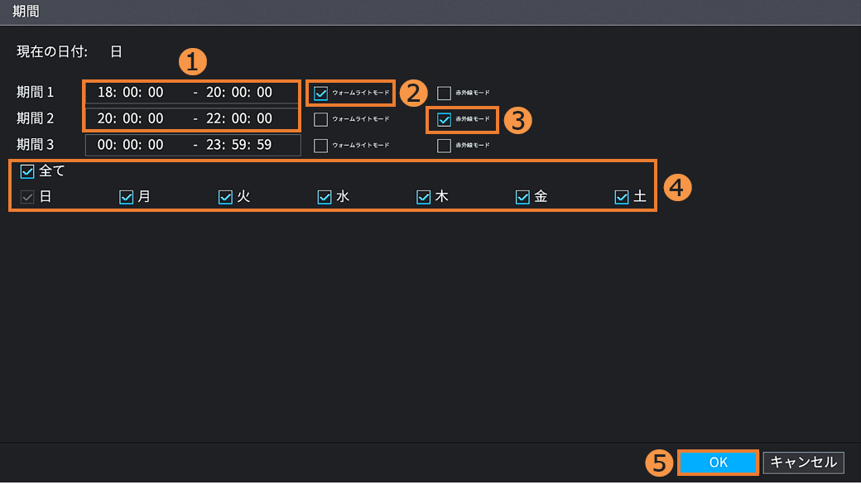Image resolution: width=861 pixels, height=504 pixels.
Task: Uncheck the 木 (Thursday) checkbox
Action: 424,197
